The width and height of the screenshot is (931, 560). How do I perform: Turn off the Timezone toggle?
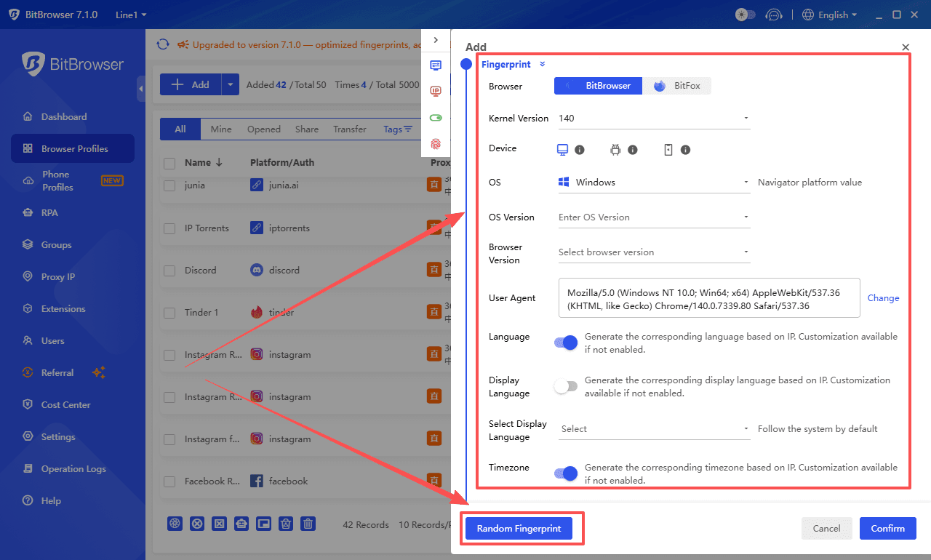tap(565, 473)
